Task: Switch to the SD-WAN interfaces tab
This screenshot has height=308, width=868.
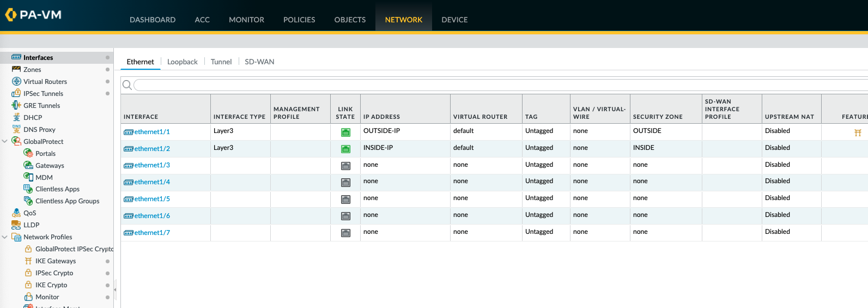Action: pos(259,62)
